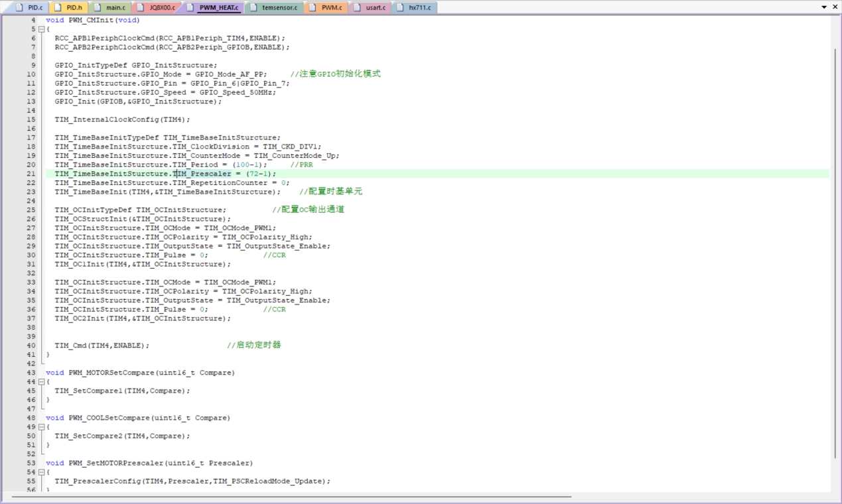
Task: Click the vertical scrollbar thumb
Action: coord(835,252)
